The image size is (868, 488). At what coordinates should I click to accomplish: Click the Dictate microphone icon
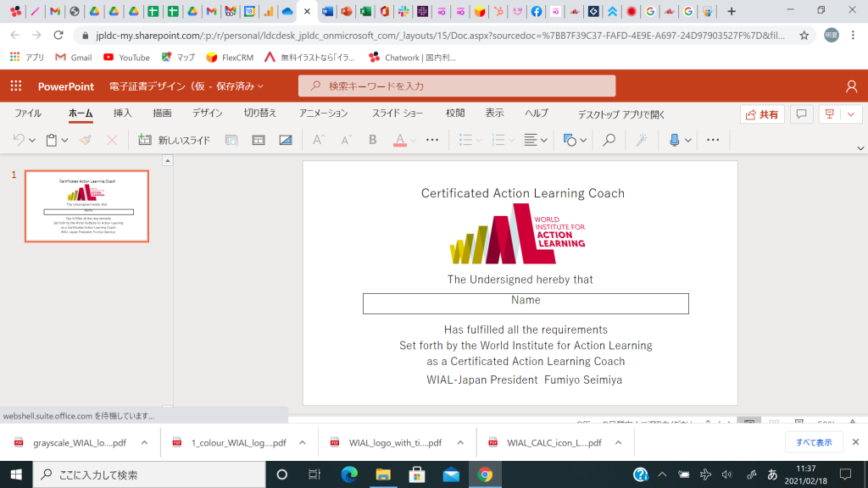click(x=675, y=140)
